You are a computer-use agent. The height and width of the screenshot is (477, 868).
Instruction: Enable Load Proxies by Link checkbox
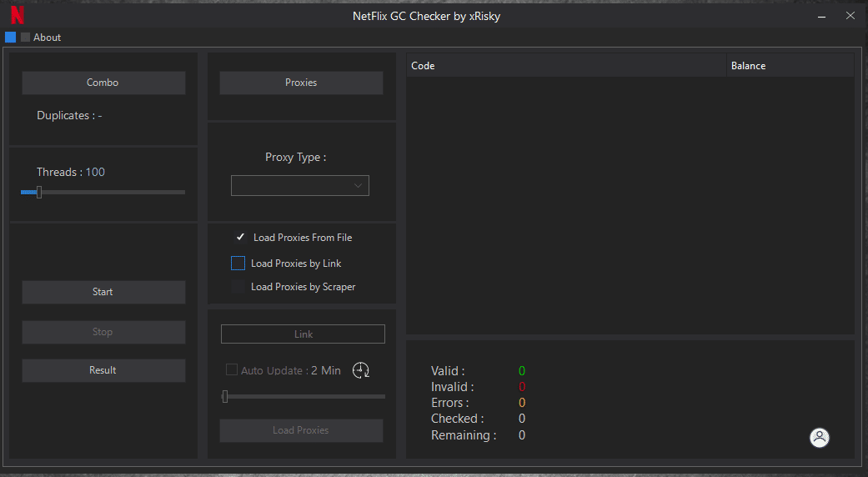click(238, 264)
